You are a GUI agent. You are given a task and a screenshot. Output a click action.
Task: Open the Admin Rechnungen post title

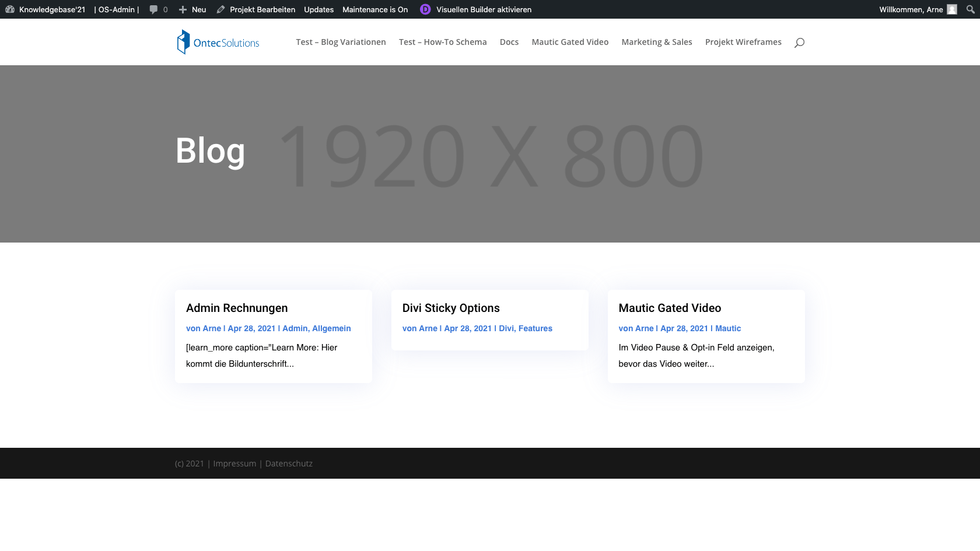coord(237,308)
